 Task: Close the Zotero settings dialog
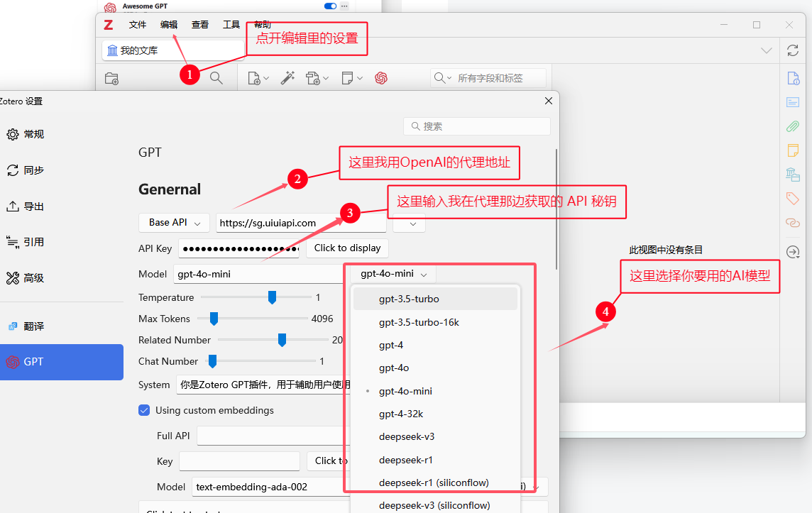click(549, 101)
